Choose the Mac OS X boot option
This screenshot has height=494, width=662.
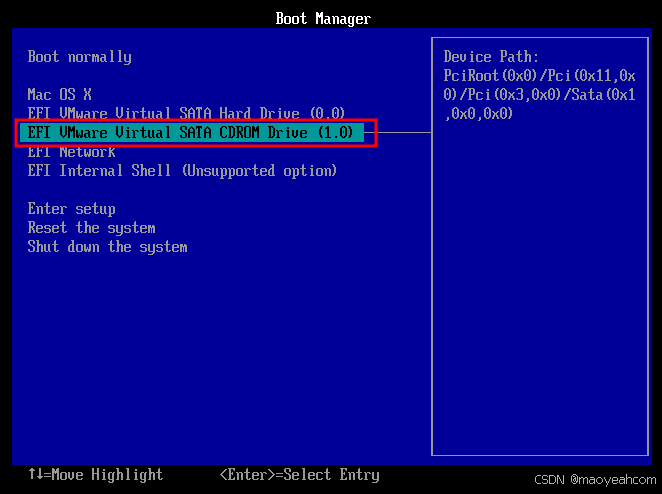60,95
